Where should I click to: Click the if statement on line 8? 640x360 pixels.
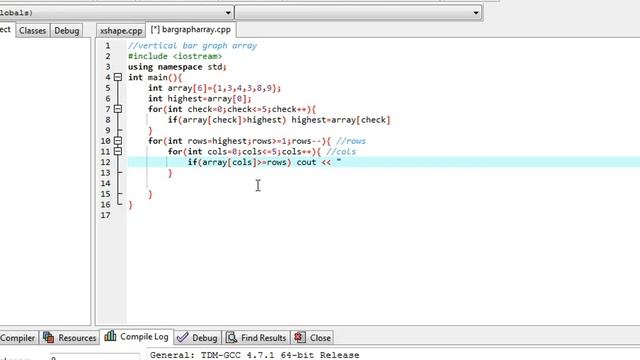[x=279, y=120]
